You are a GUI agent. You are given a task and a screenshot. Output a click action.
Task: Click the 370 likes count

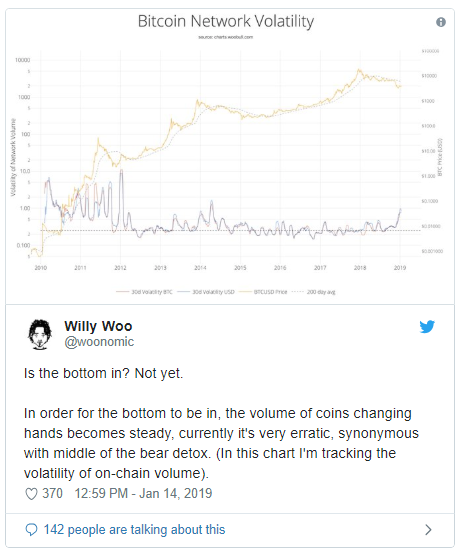[52, 494]
